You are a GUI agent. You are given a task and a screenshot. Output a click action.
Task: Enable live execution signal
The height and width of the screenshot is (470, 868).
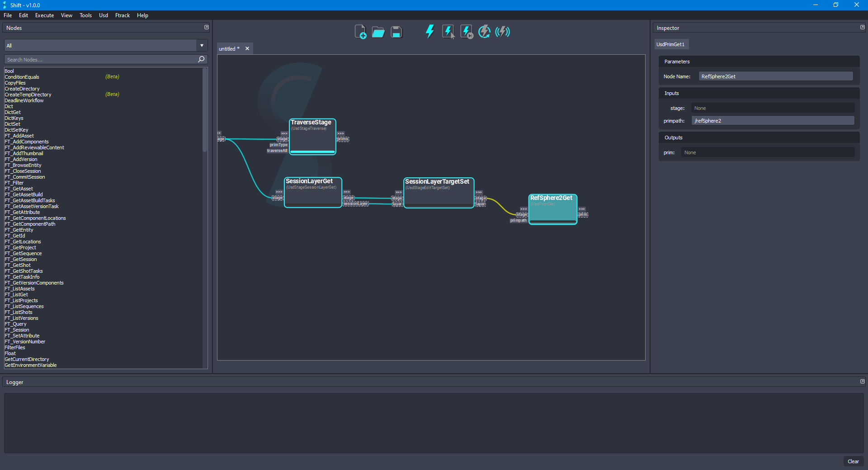[x=502, y=32]
